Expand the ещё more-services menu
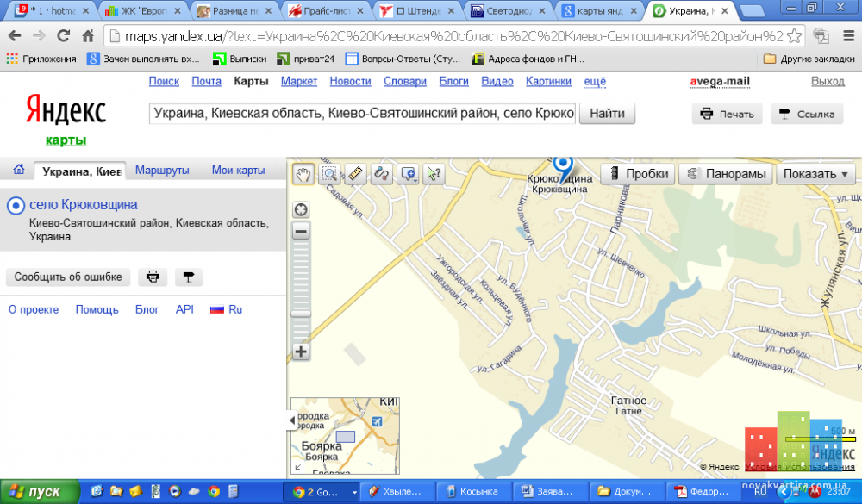This screenshot has width=862, height=504. 595,81
